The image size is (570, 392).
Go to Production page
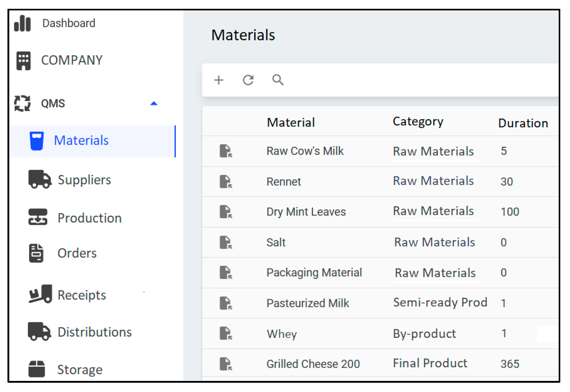[89, 218]
